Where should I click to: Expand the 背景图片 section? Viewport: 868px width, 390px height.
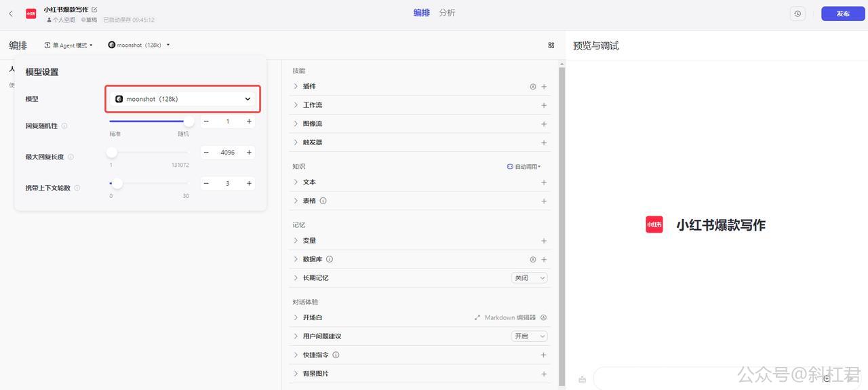[x=296, y=374]
